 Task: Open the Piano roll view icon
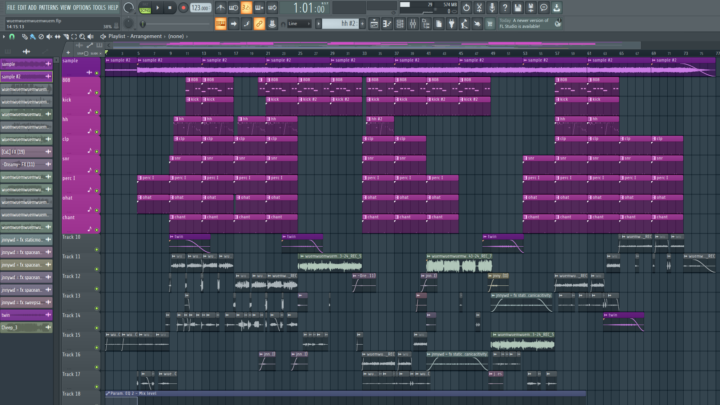387,24
